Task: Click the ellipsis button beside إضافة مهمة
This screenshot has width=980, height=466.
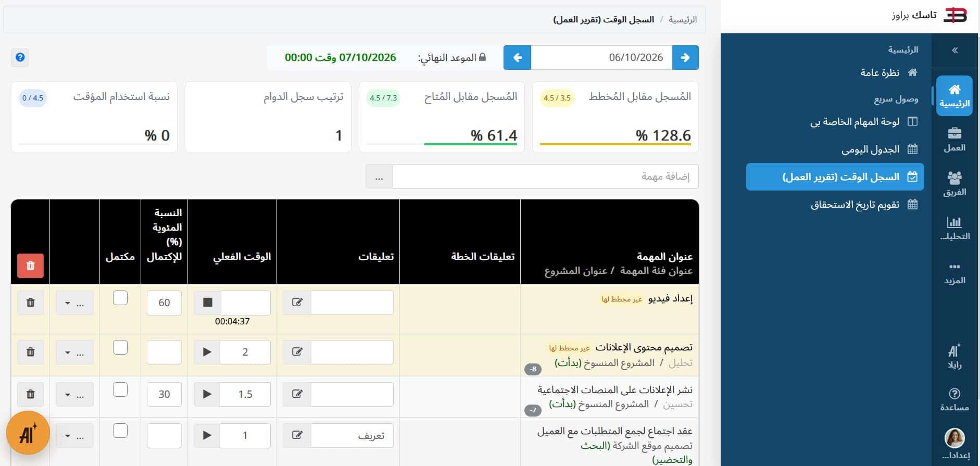Action: (379, 177)
